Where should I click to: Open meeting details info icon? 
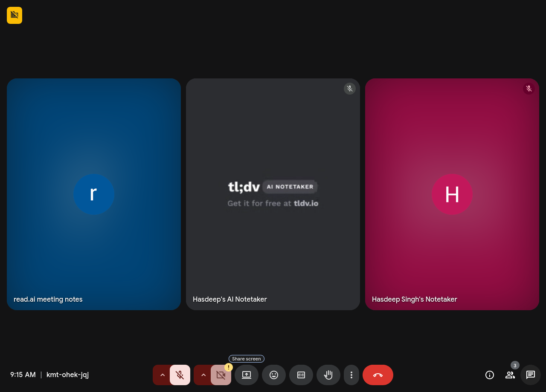[x=490, y=375]
